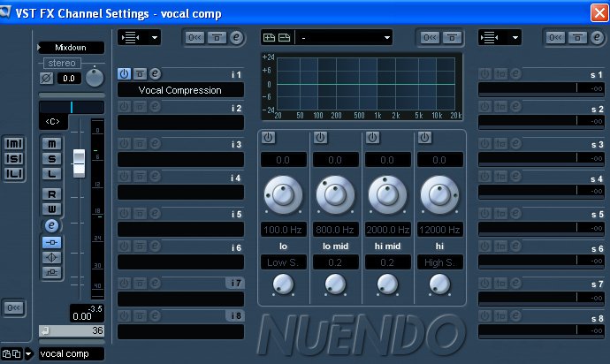Toggle power for send s2
The height and width of the screenshot is (364, 610).
pos(484,106)
